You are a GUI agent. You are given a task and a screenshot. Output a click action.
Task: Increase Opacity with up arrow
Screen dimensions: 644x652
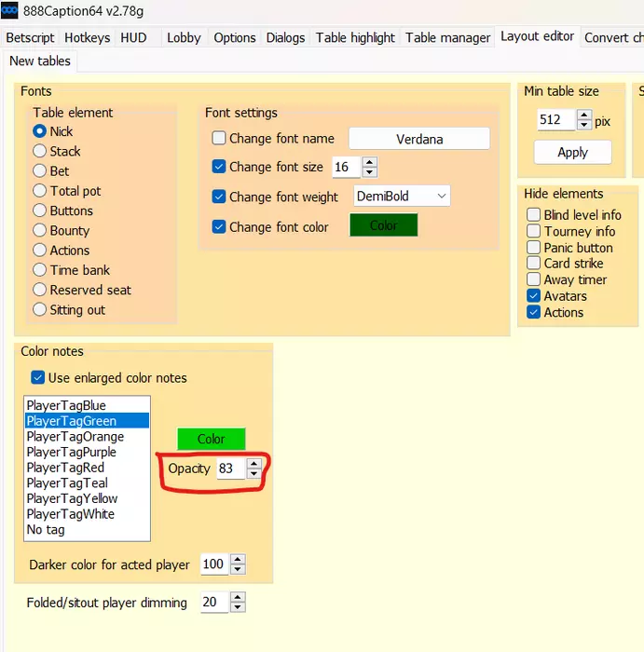tap(253, 463)
